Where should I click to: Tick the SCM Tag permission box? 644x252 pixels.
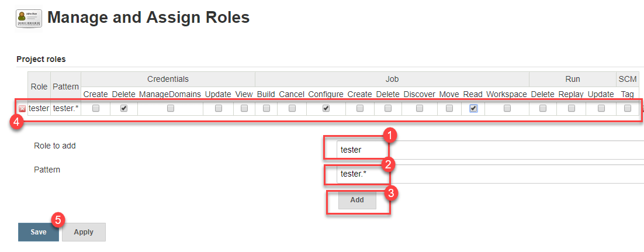tap(627, 108)
